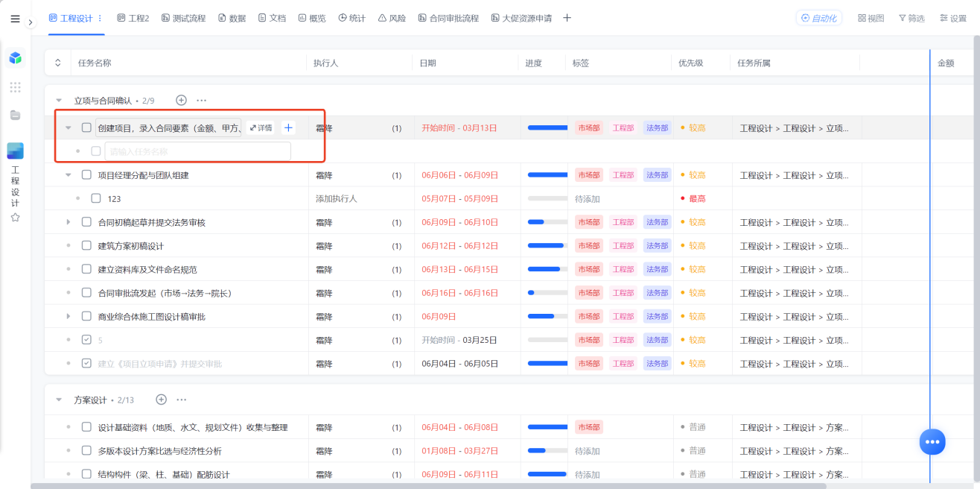Focus the 请输入任务名称 input field
Image resolution: width=980 pixels, height=489 pixels.
click(197, 151)
